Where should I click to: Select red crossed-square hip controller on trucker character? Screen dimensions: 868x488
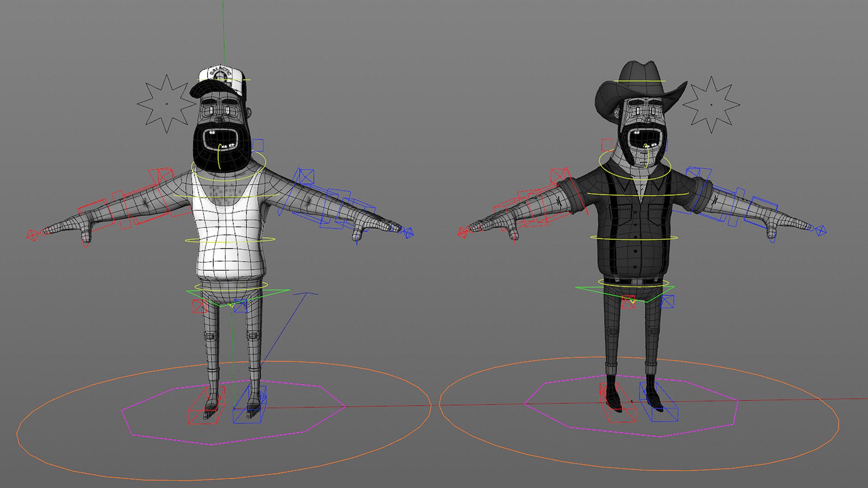200,306
